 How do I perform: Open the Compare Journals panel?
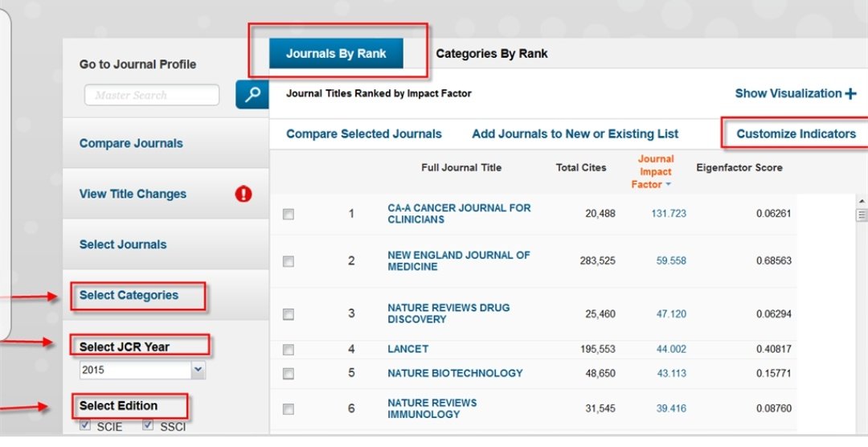coord(131,143)
